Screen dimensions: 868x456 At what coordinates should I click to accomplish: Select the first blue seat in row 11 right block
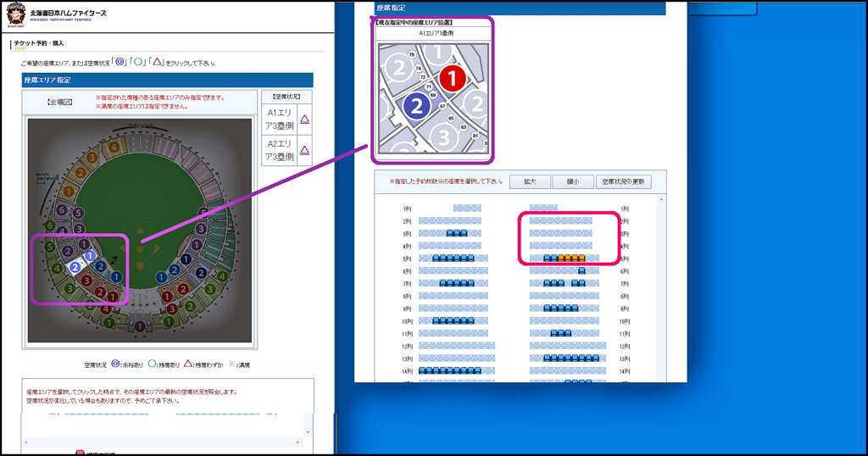[x=554, y=333]
